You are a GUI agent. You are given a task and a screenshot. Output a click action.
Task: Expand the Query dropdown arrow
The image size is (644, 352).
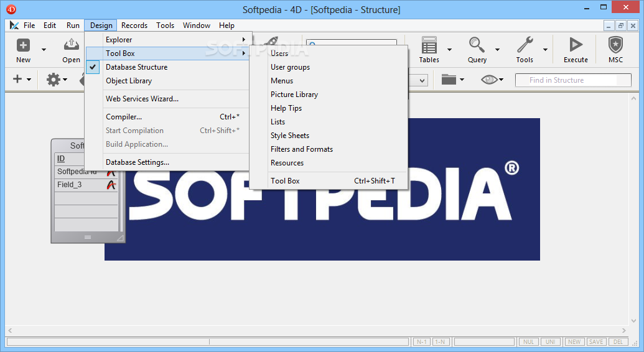coord(497,50)
